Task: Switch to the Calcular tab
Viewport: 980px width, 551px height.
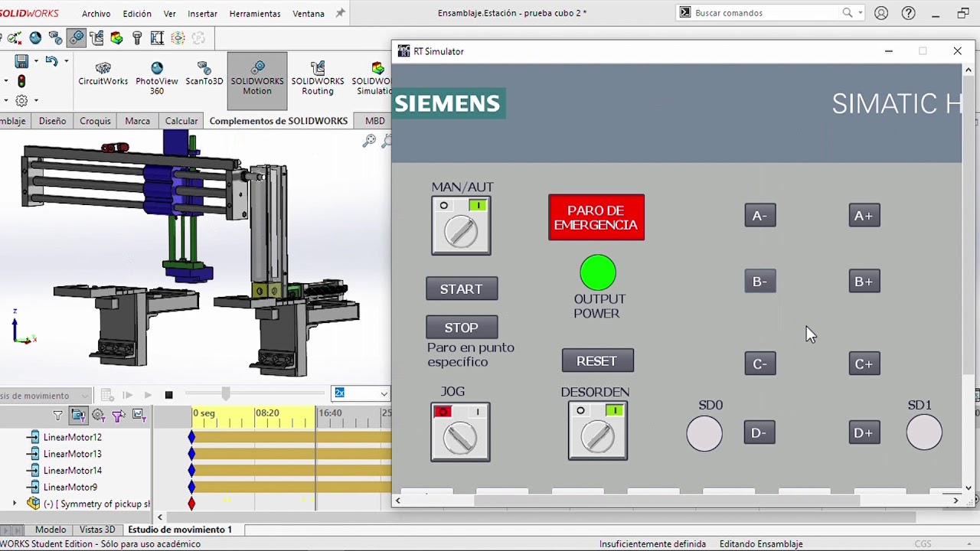Action: click(181, 121)
